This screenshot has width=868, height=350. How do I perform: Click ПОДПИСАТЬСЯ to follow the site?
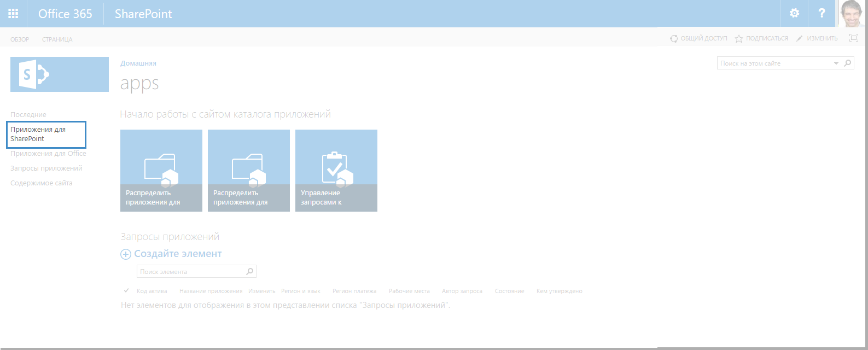761,39
